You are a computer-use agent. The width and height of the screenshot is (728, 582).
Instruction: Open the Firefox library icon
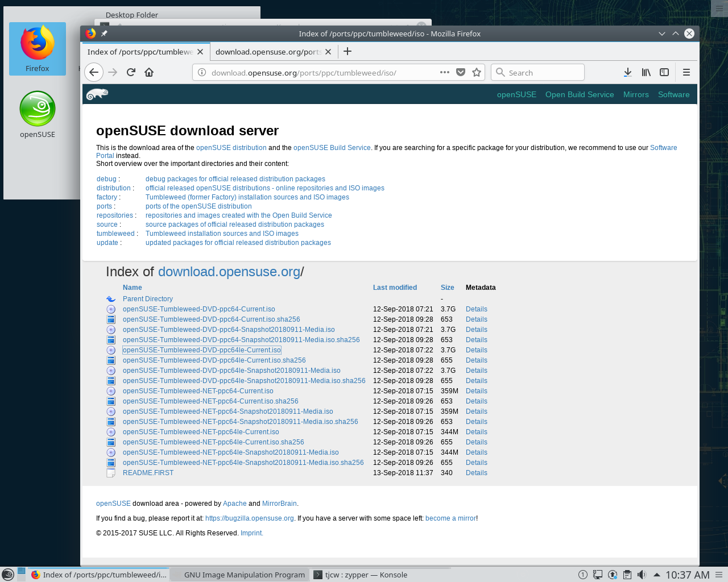point(646,72)
